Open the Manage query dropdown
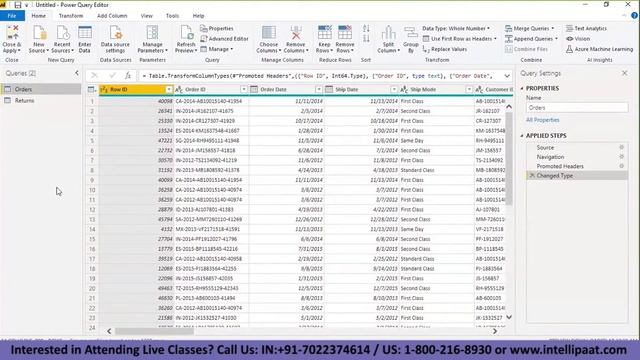The image size is (640, 360). pos(217,49)
